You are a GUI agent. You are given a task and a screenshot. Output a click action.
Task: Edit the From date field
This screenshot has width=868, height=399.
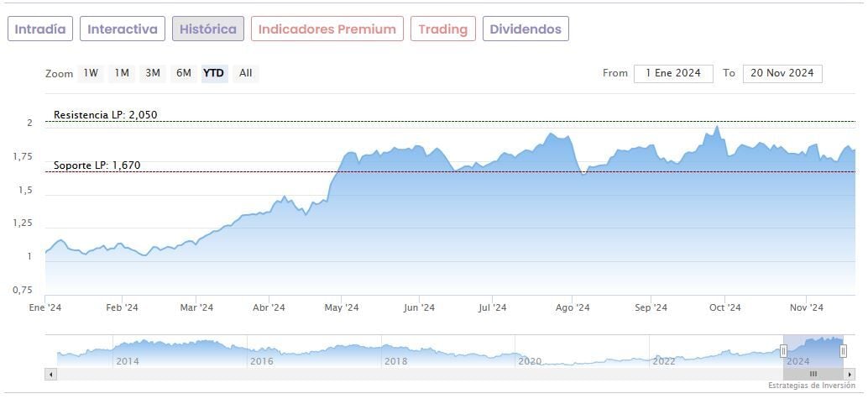(x=673, y=73)
